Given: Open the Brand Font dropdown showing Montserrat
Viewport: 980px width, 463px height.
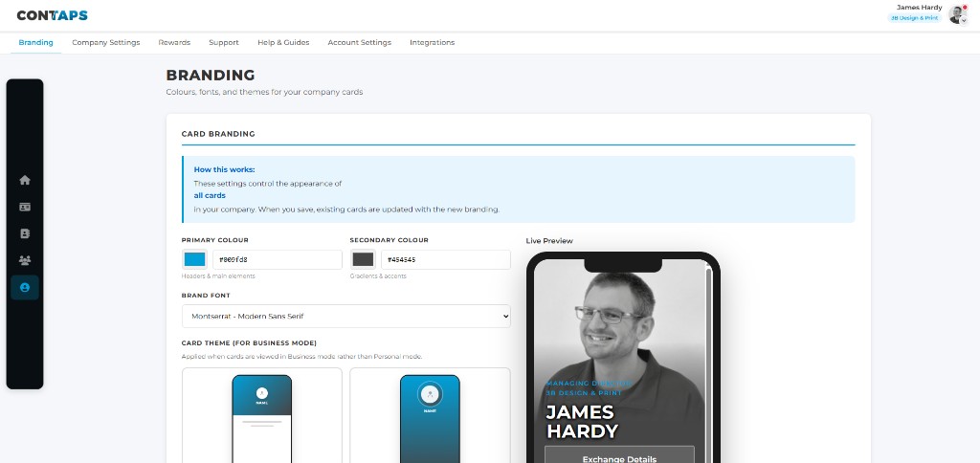Looking at the screenshot, I should (x=346, y=317).
